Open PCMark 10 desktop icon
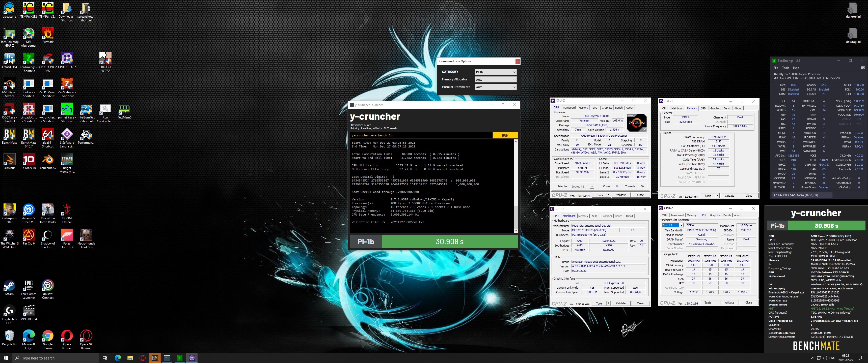 click(29, 161)
